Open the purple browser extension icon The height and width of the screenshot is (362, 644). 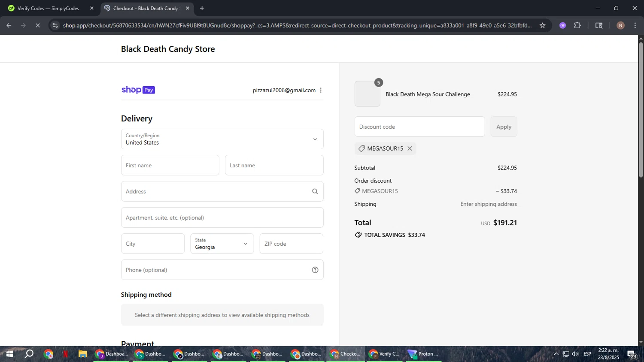(563, 25)
